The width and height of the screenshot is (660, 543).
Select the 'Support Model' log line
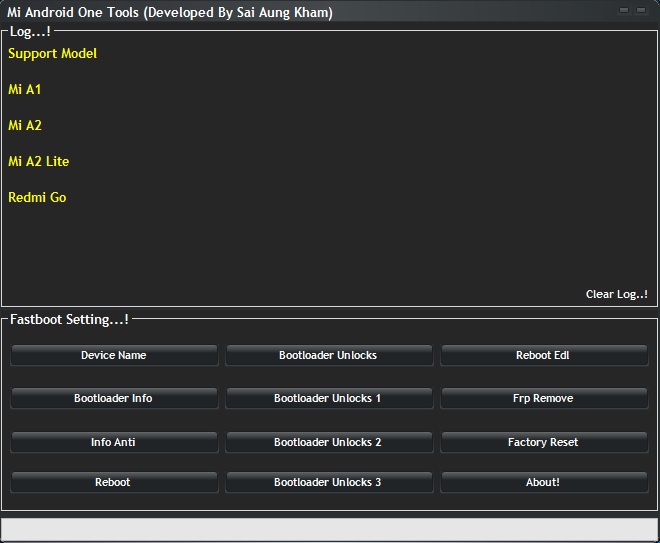click(53, 53)
